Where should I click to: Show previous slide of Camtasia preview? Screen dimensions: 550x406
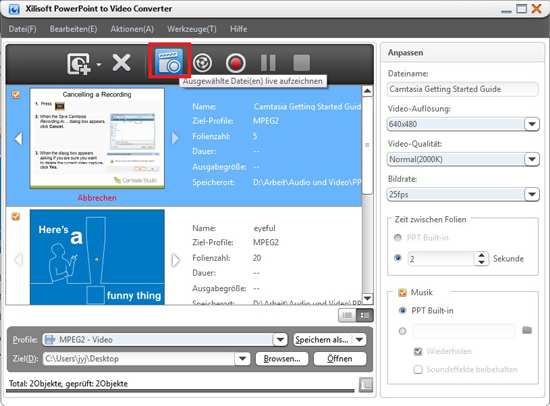tap(18, 139)
